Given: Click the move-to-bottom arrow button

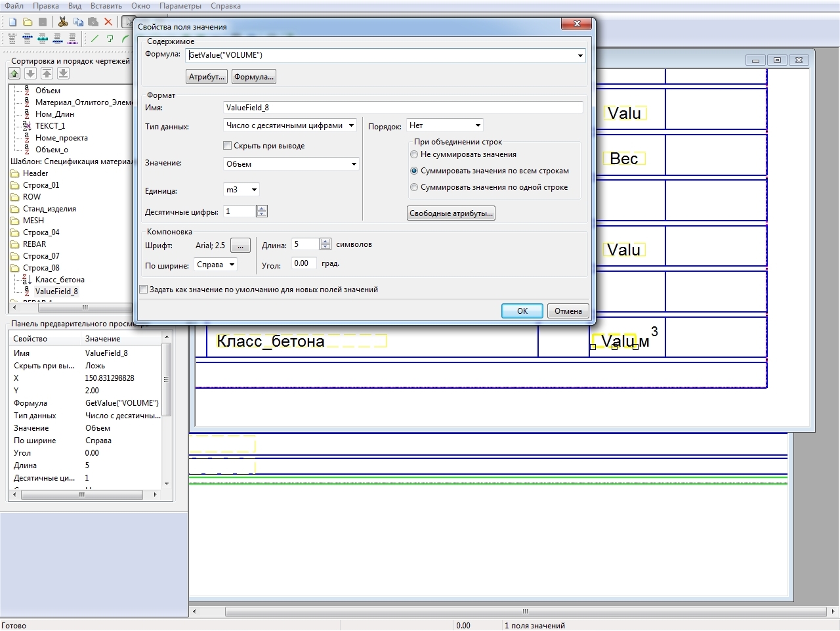Looking at the screenshot, I should 63,74.
